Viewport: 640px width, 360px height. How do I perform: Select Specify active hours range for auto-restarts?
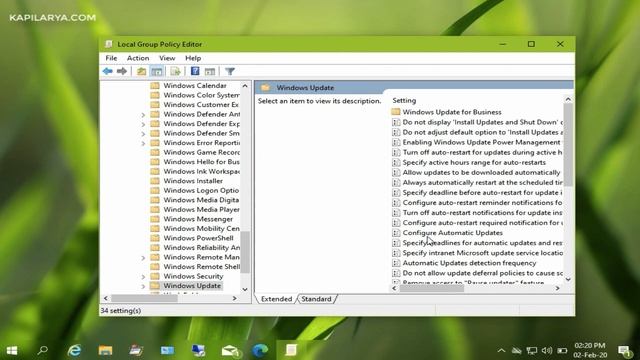[474, 162]
